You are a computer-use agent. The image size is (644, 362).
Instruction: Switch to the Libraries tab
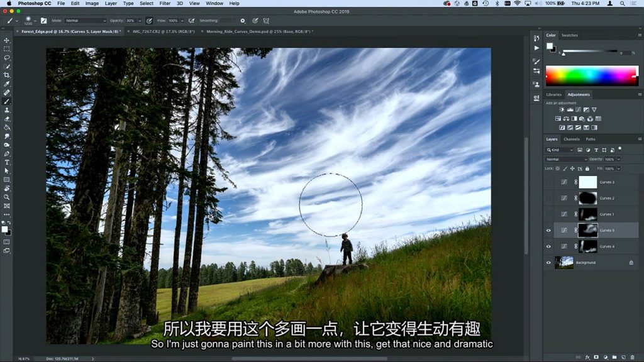[553, 94]
